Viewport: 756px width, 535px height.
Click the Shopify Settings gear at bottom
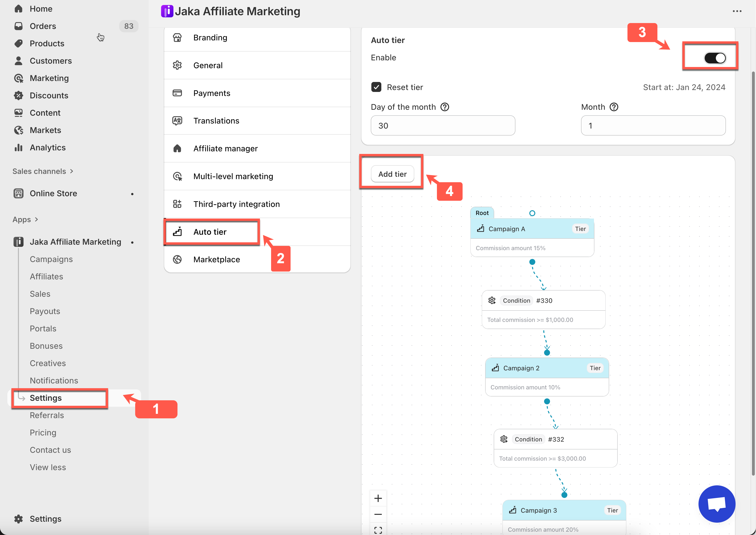[x=19, y=519]
